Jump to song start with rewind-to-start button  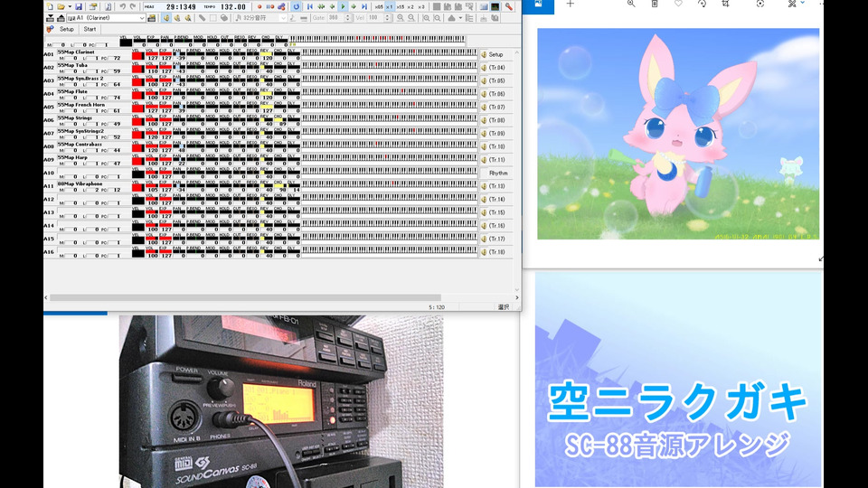point(310,6)
